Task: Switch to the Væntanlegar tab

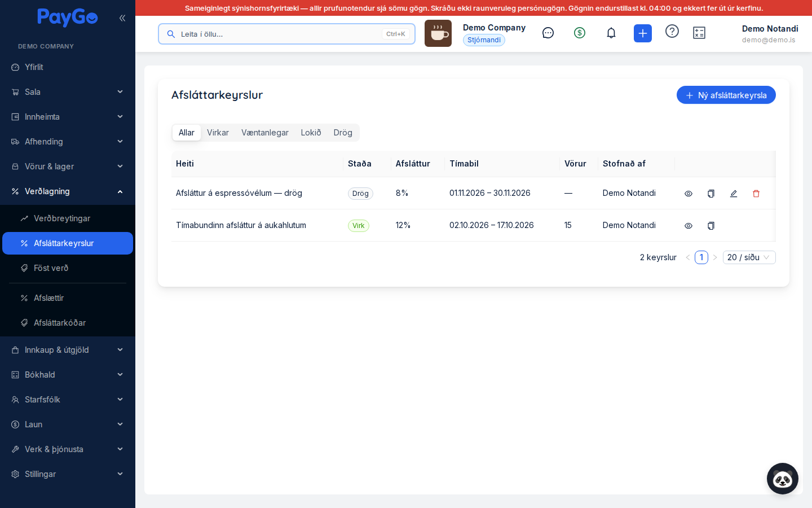Action: pyautogui.click(x=265, y=133)
